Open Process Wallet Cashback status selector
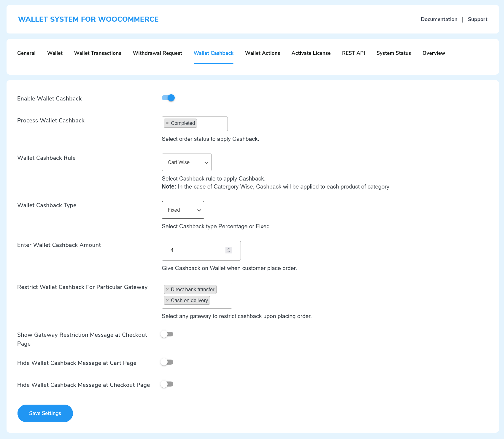 point(195,124)
